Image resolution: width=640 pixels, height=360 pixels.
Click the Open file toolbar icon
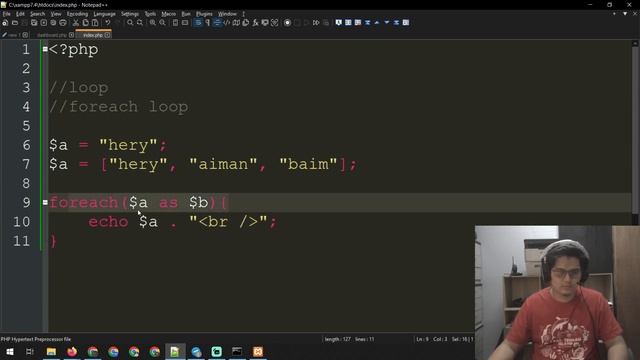tap(15, 23)
